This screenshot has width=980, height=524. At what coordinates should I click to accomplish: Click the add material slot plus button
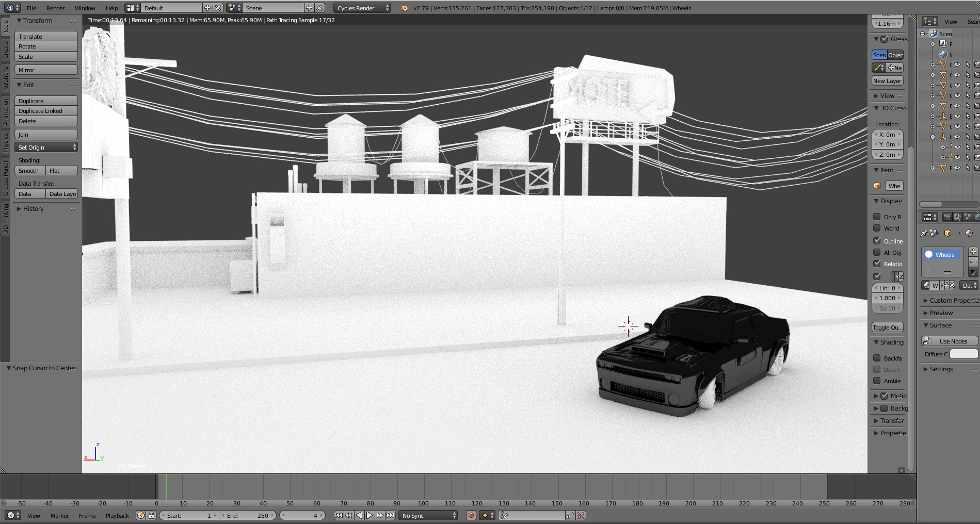[973, 252]
